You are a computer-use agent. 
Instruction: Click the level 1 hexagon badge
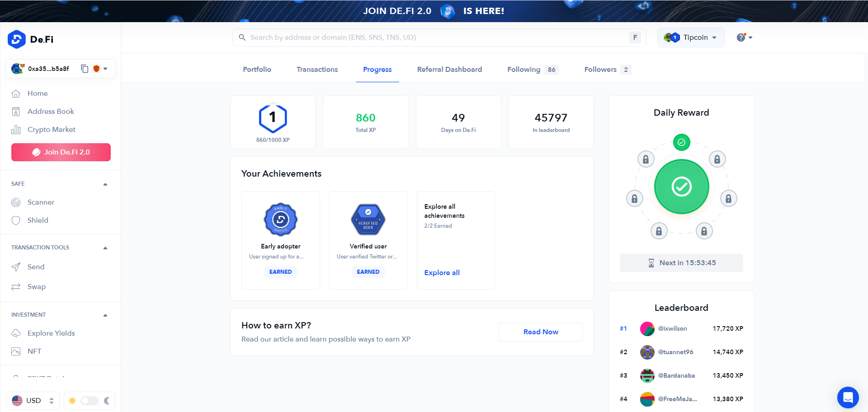[x=273, y=118]
